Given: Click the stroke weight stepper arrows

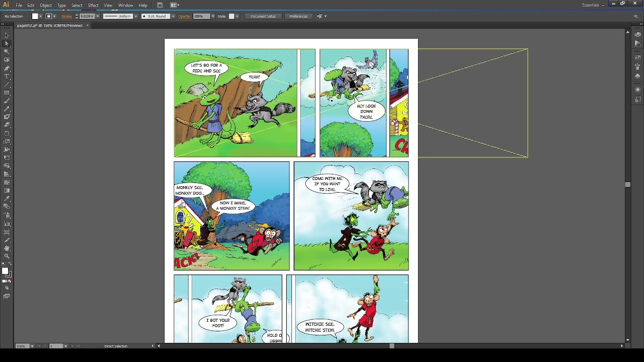Looking at the screenshot, I should (76, 16).
